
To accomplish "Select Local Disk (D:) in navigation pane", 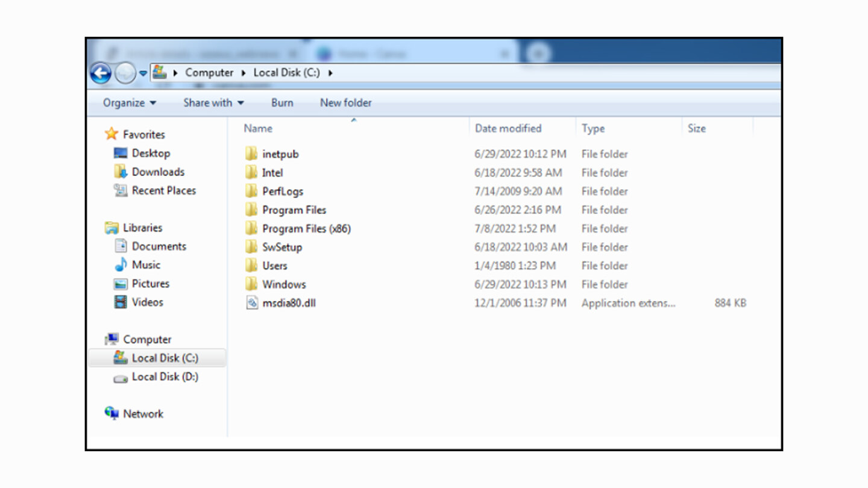I will tap(165, 377).
